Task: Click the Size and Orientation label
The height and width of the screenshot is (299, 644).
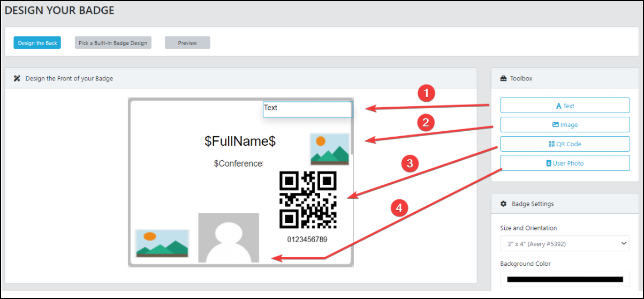Action: pyautogui.click(x=528, y=228)
